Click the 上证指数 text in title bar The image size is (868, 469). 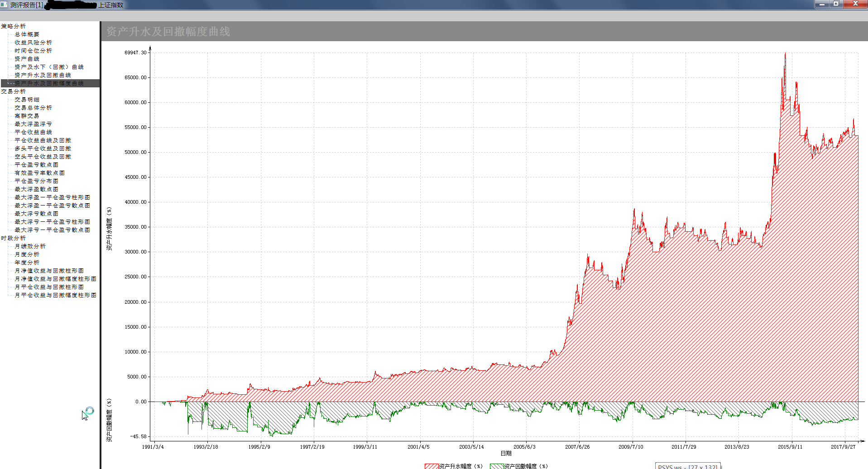click(x=111, y=5)
